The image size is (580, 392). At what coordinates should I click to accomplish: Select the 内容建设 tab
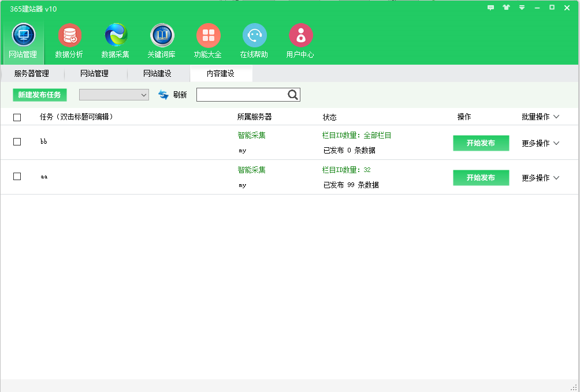(221, 73)
